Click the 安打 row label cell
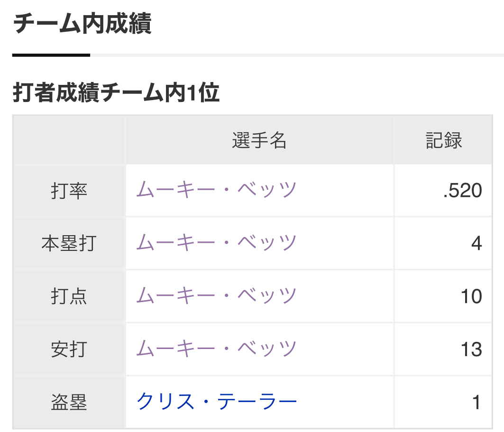 pos(69,350)
